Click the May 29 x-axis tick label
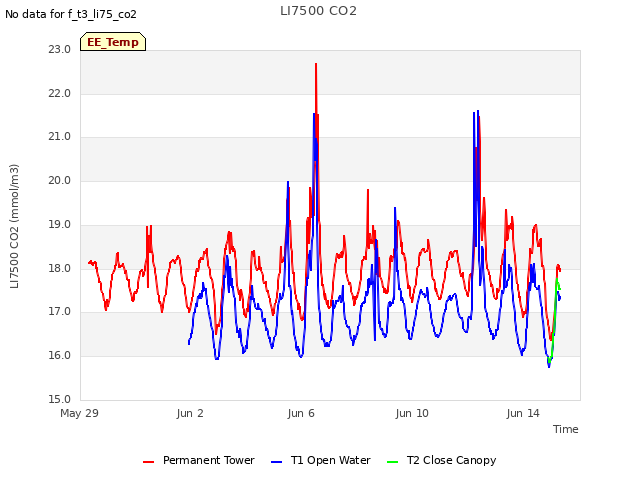 point(80,413)
